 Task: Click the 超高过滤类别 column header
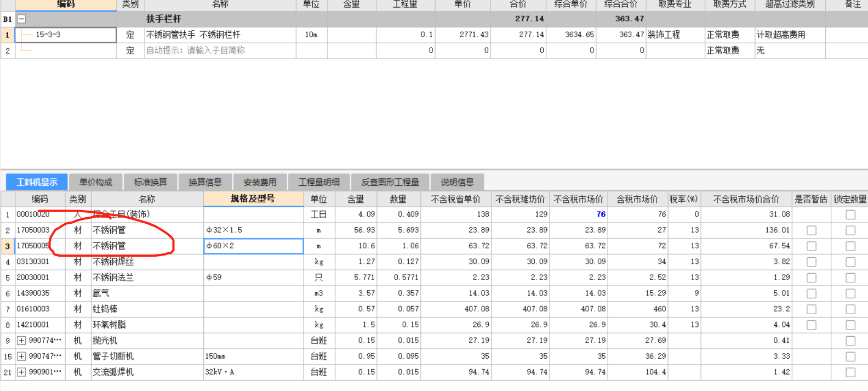point(790,4)
